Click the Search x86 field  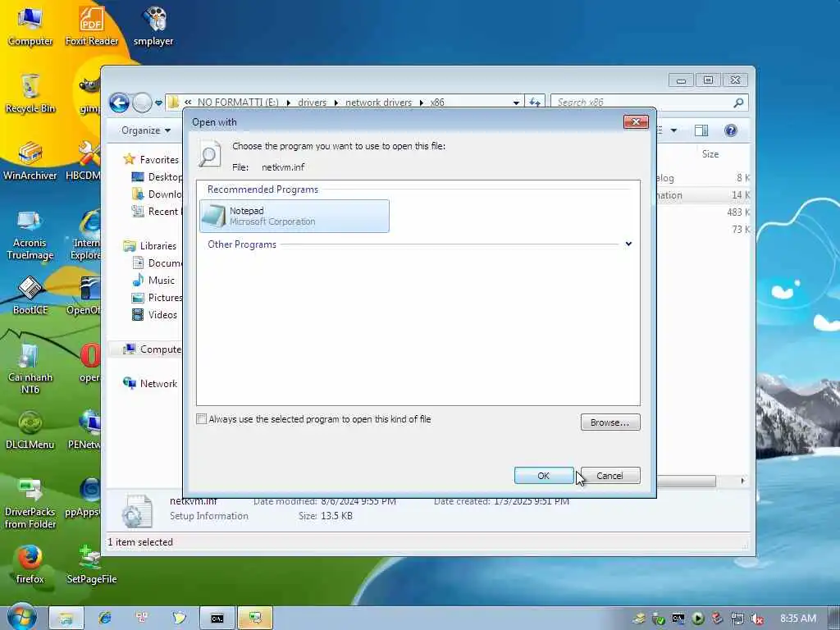[x=643, y=102]
